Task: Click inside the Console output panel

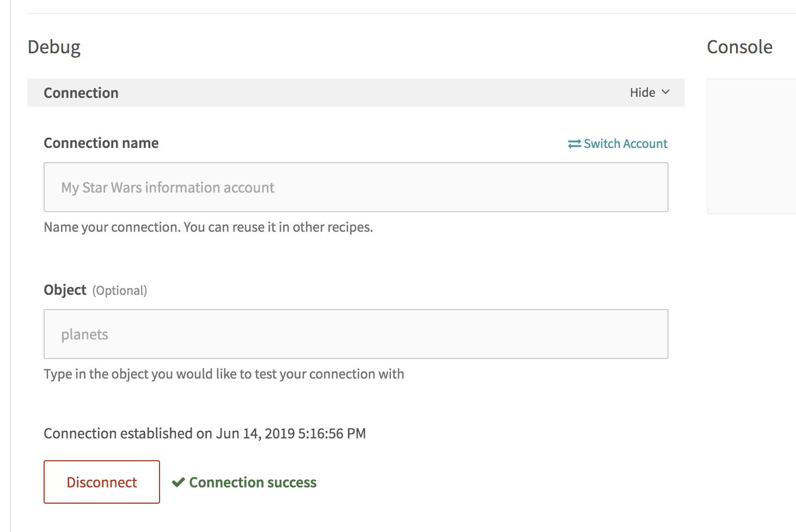Action: pos(751,146)
